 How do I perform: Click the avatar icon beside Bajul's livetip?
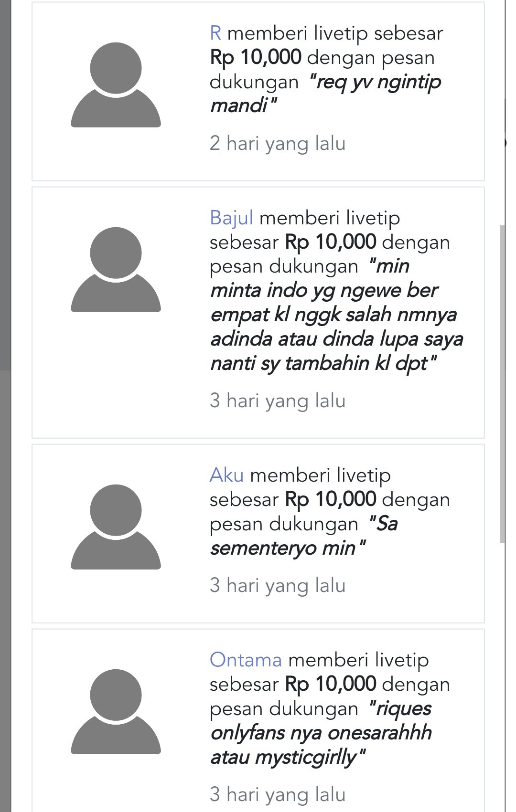(116, 270)
